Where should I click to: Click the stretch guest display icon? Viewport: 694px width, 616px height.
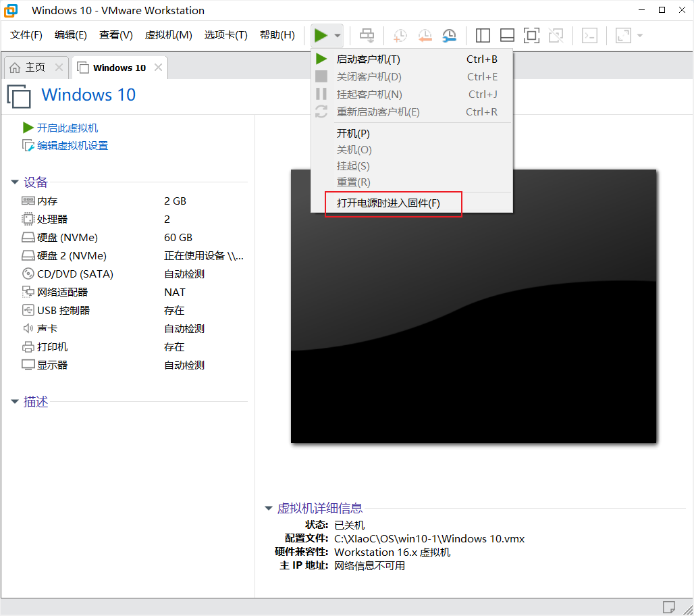[x=623, y=35]
